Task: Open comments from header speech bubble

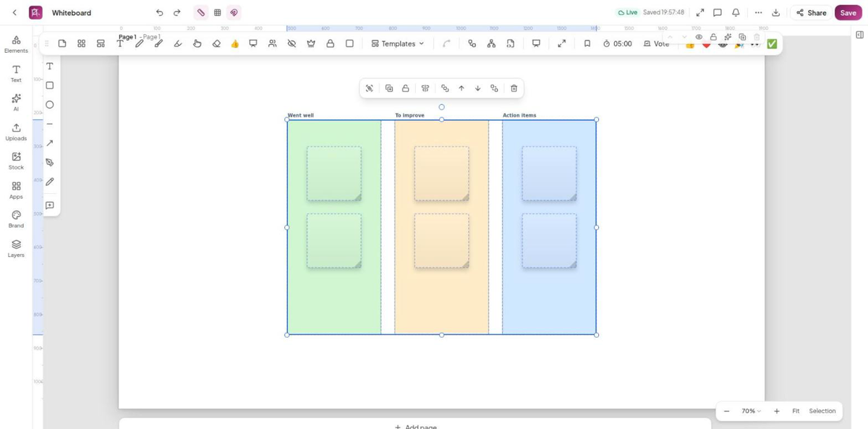Action: 718,12
